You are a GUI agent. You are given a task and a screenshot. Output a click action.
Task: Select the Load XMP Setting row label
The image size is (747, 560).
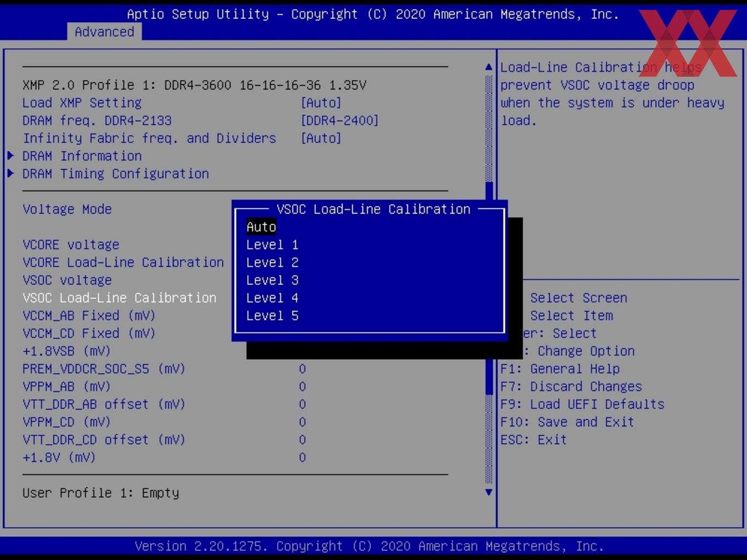(x=82, y=103)
